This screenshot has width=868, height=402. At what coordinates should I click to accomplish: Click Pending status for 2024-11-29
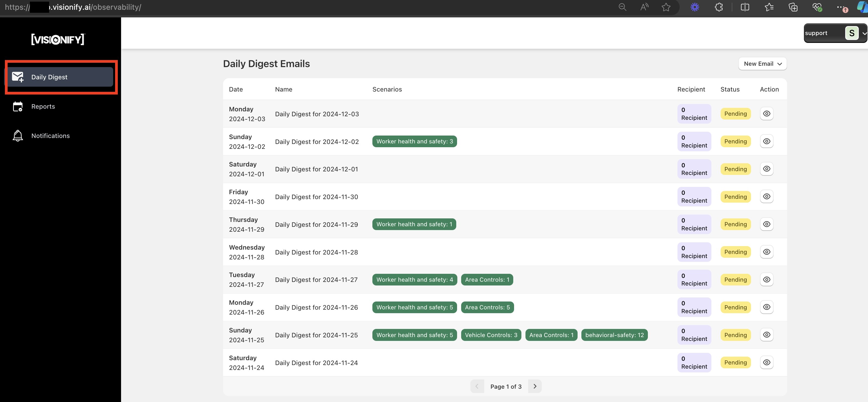point(736,224)
